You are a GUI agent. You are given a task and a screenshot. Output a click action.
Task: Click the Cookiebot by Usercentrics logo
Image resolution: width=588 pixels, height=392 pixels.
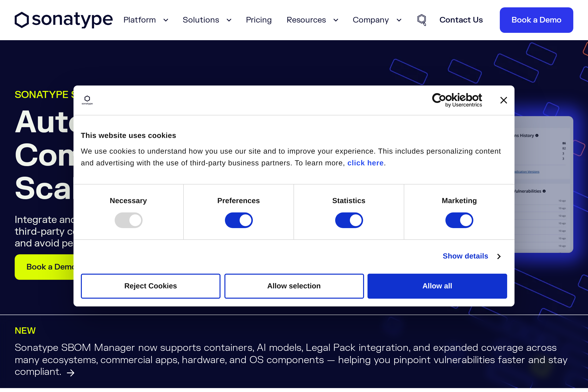[457, 100]
